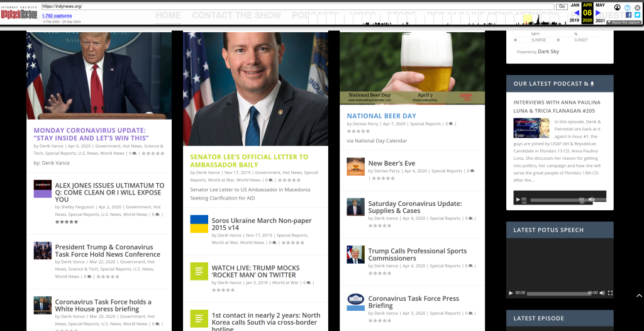
Task: Open the Alex Jones Issues Ultimatum article
Action: (109, 193)
